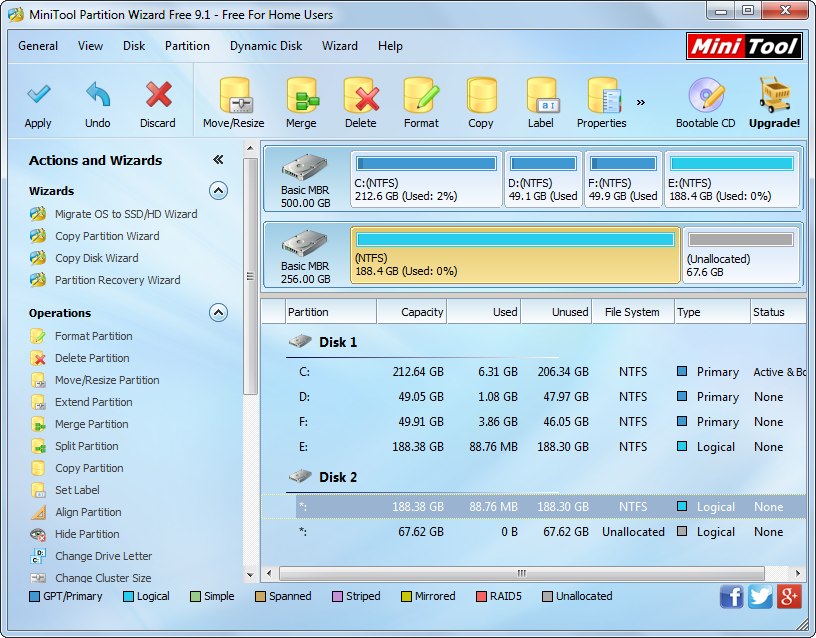This screenshot has height=638, width=816.
Task: Open the General menu
Action: [38, 46]
